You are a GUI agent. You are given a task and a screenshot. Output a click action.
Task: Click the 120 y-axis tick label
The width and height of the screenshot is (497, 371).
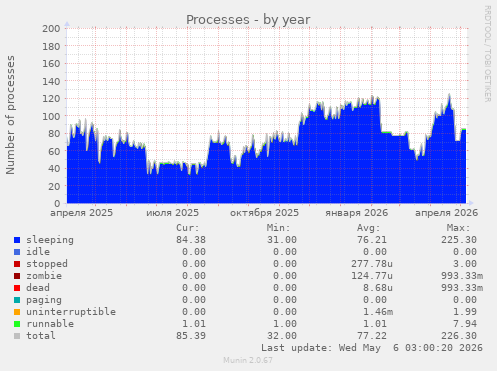[51, 99]
